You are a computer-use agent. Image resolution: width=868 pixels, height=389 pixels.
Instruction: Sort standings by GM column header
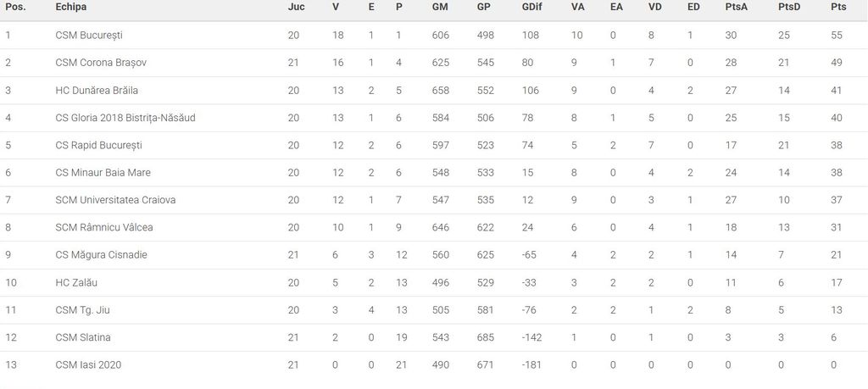pos(440,7)
